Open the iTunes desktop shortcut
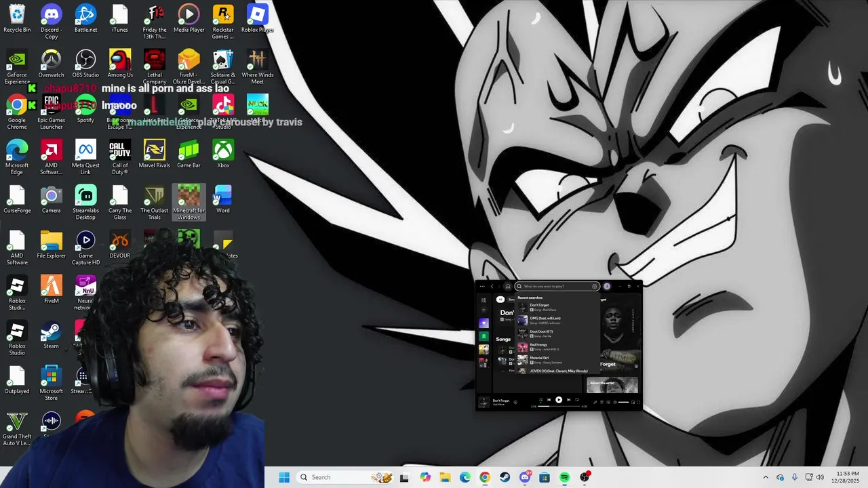The image size is (868, 488). 120,19
